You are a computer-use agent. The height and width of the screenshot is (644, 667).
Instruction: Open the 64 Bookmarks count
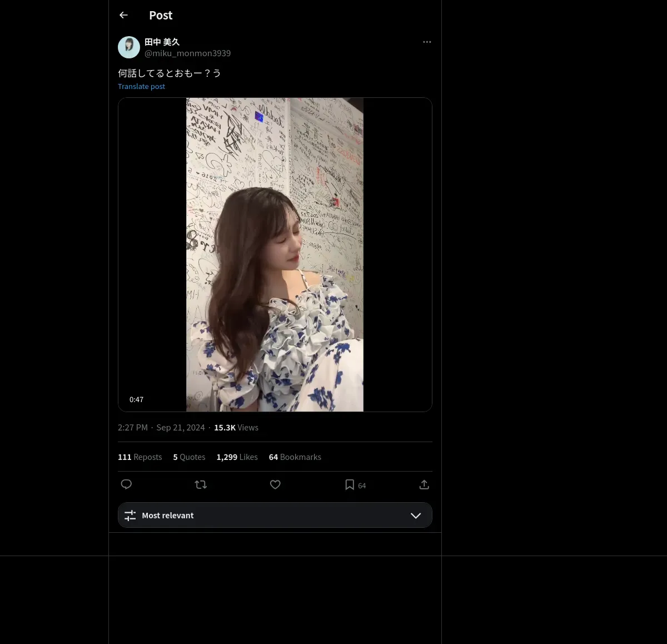(x=295, y=457)
